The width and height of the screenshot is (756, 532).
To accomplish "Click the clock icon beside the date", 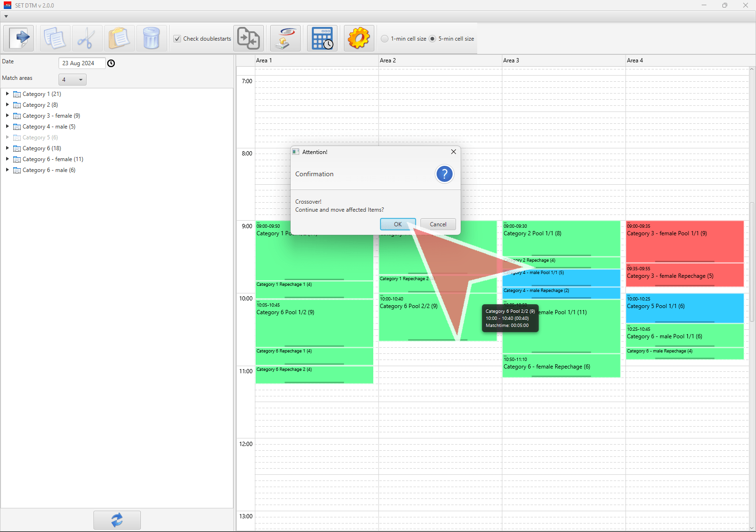I will [x=111, y=63].
